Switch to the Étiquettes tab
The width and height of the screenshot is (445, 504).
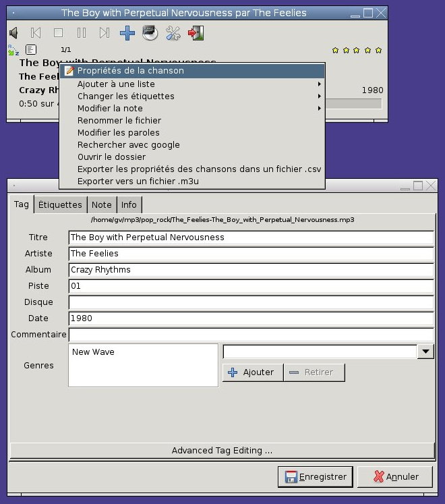click(60, 204)
